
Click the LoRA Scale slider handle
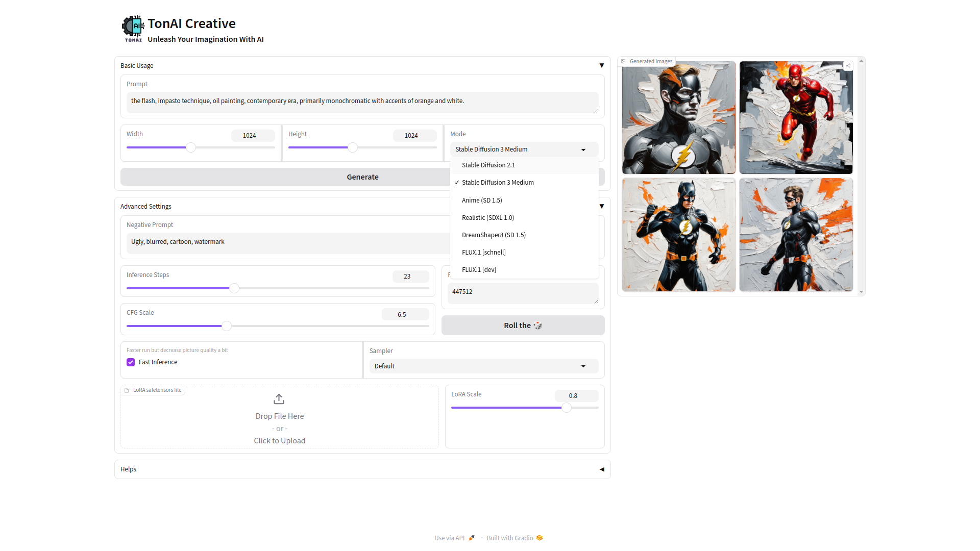[x=567, y=408]
